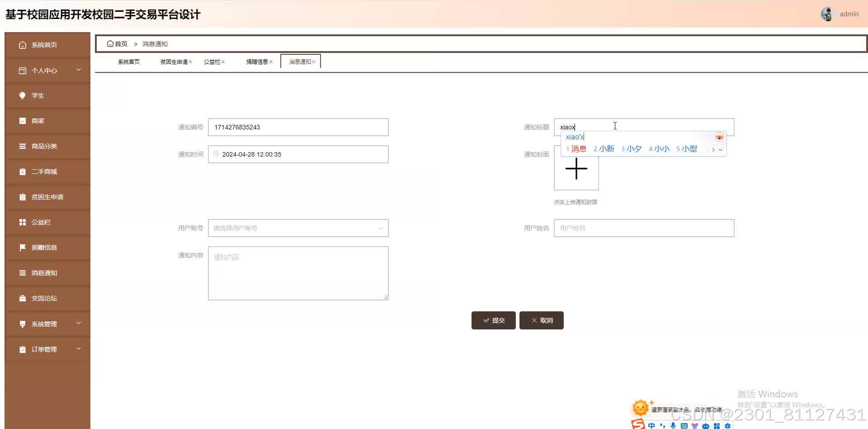Screen dimensions: 868x429
Task: Click the Sogou microphone voice input icon
Action: coord(673,425)
